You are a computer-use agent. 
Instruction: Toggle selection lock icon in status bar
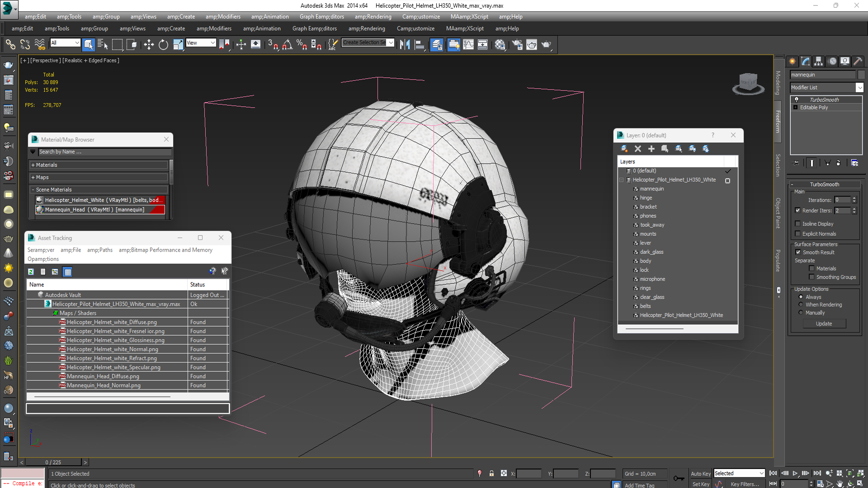point(491,474)
